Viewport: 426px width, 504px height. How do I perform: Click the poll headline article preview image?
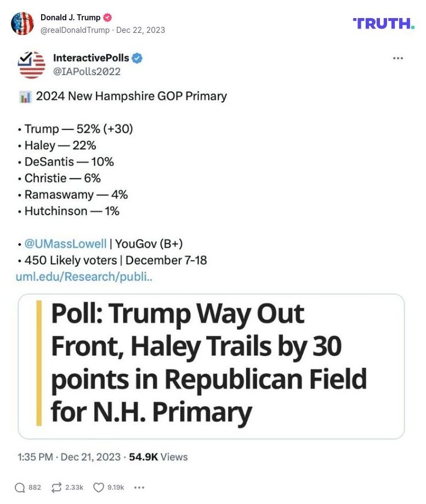pyautogui.click(x=213, y=363)
